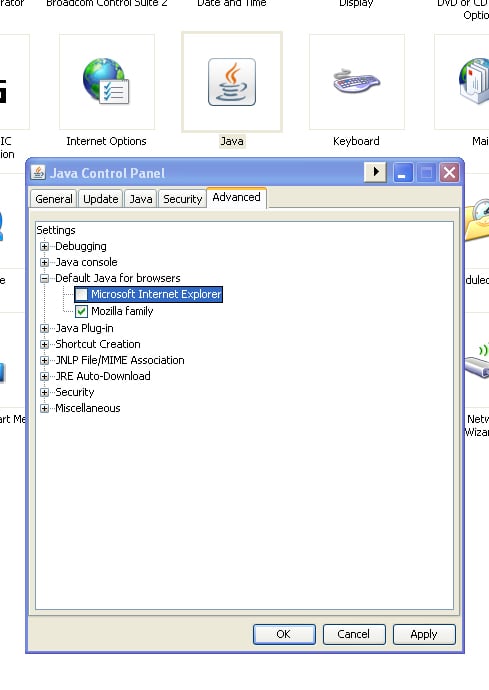Select the Java console label text
This screenshot has width=489, height=690.
point(86,262)
